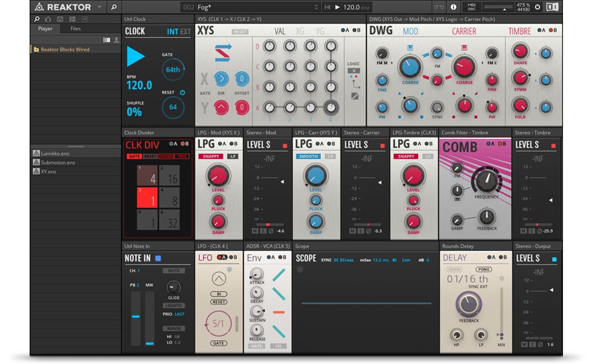Click the user profile icon in the browser
Image resolution: width=592 pixels, height=364 pixels.
coord(117,40)
